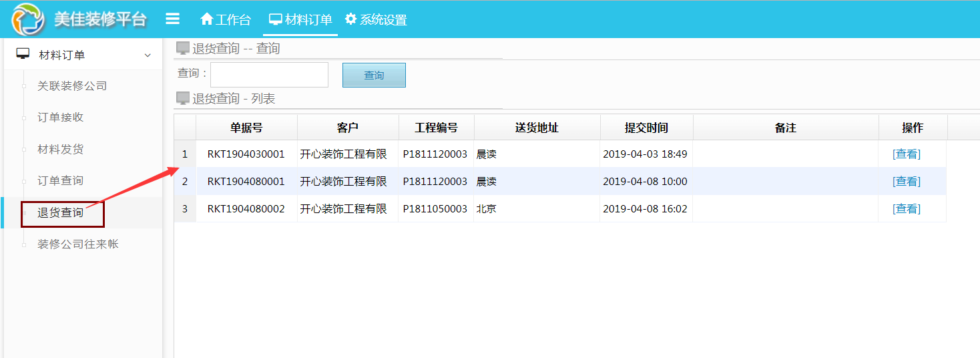Go to 订单接收 sidebar item
This screenshot has height=358, width=980.
61,118
